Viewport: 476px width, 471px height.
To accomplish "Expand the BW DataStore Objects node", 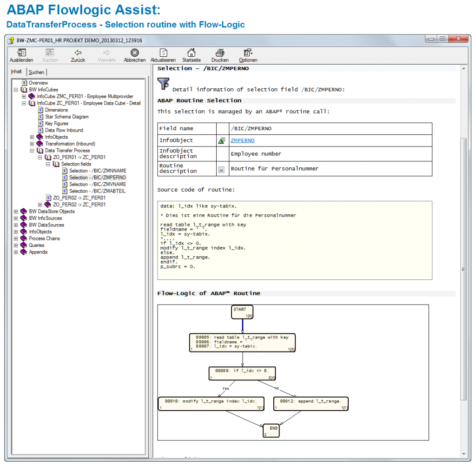I will [x=16, y=212].
